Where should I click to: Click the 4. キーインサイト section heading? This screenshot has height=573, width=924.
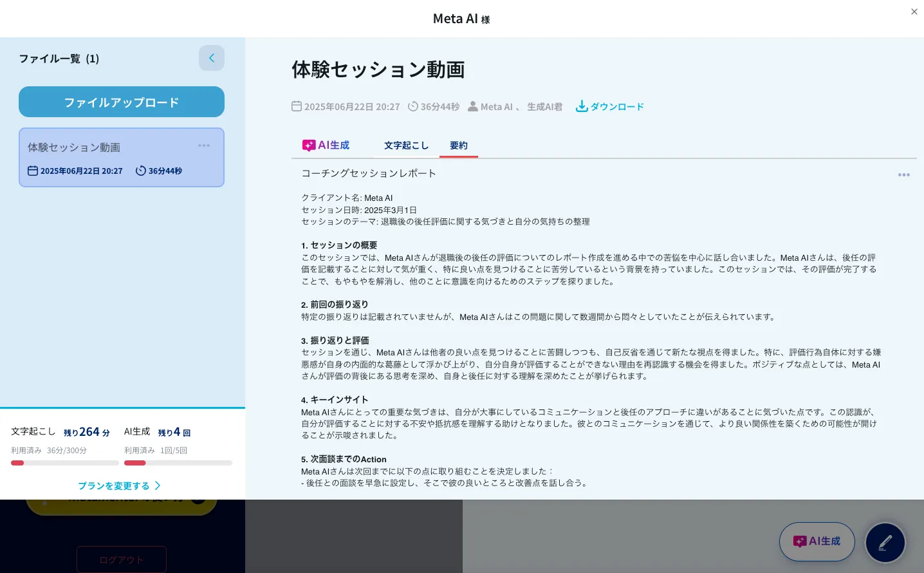click(335, 400)
